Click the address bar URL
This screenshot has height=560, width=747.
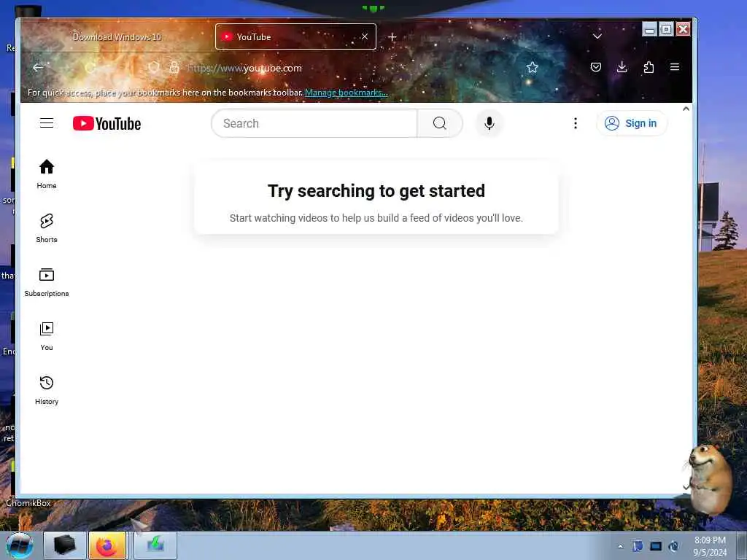[x=244, y=68]
